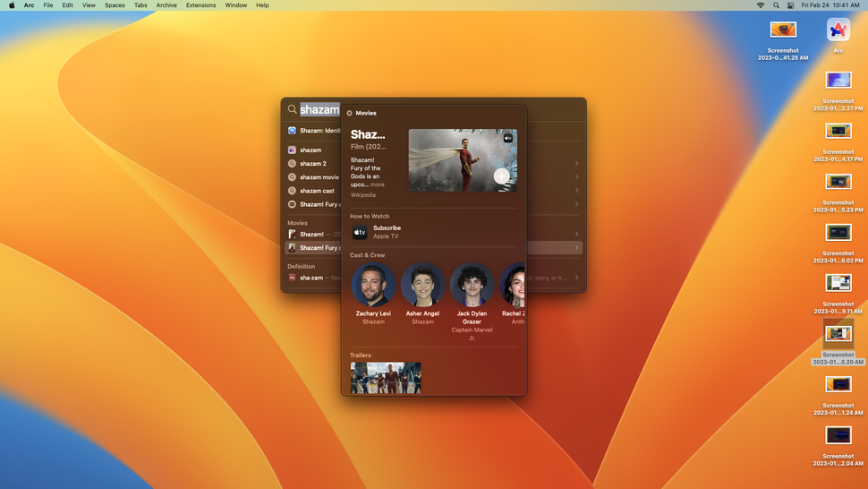This screenshot has width=868, height=489.
Task: Select the desktop screenshot ending 41.25 AM
Action: pyautogui.click(x=783, y=30)
